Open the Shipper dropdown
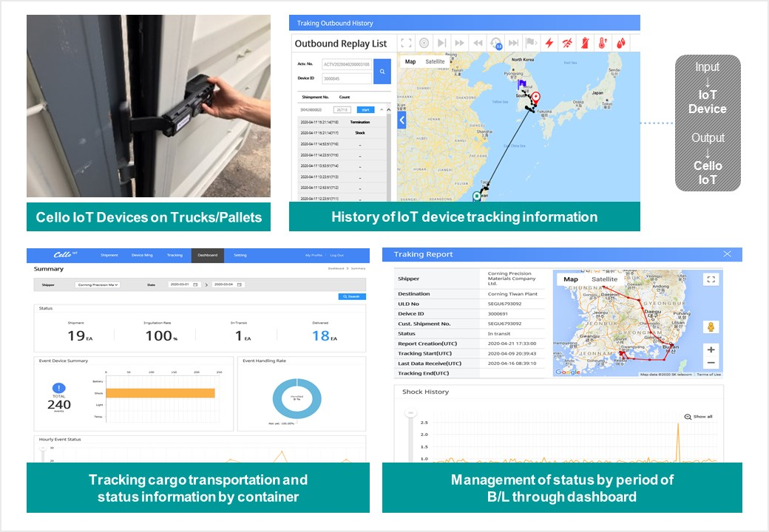 pos(98,284)
